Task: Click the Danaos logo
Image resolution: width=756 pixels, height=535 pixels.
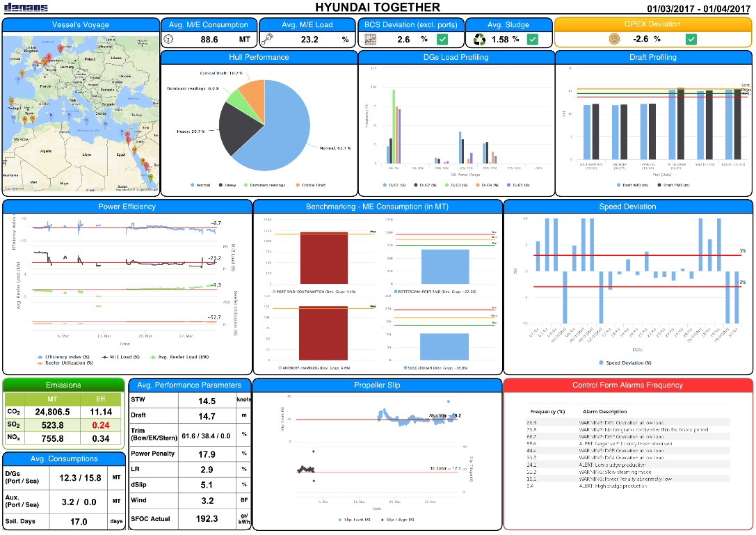Action: coord(26,7)
